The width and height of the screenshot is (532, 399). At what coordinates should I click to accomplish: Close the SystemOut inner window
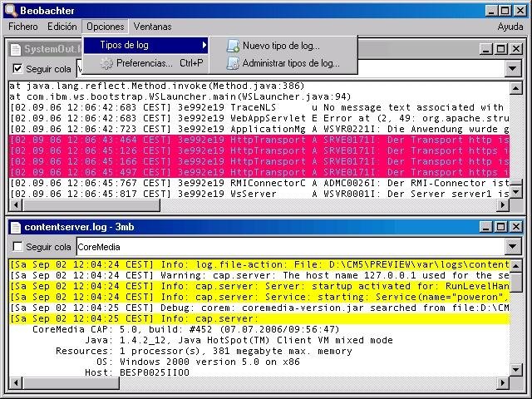click(x=515, y=49)
